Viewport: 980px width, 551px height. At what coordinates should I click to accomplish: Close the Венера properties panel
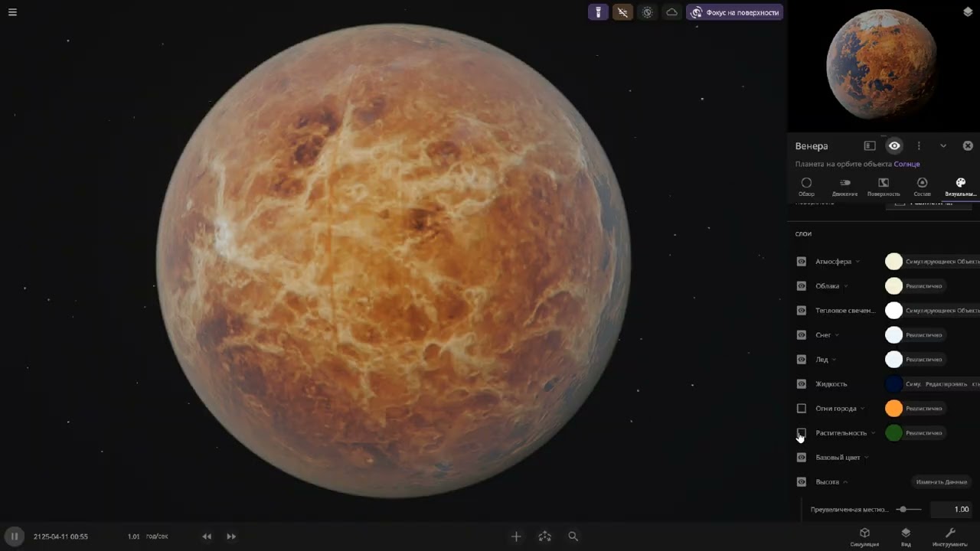click(x=968, y=145)
